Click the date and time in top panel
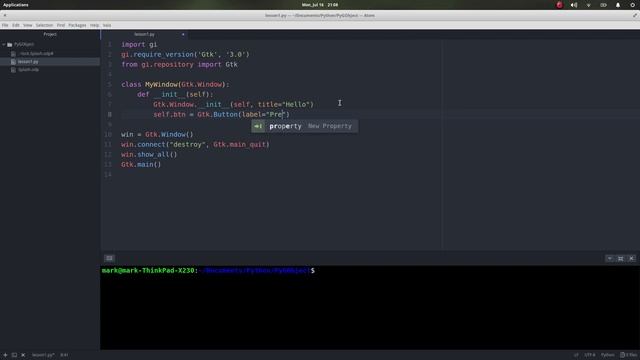 point(320,5)
